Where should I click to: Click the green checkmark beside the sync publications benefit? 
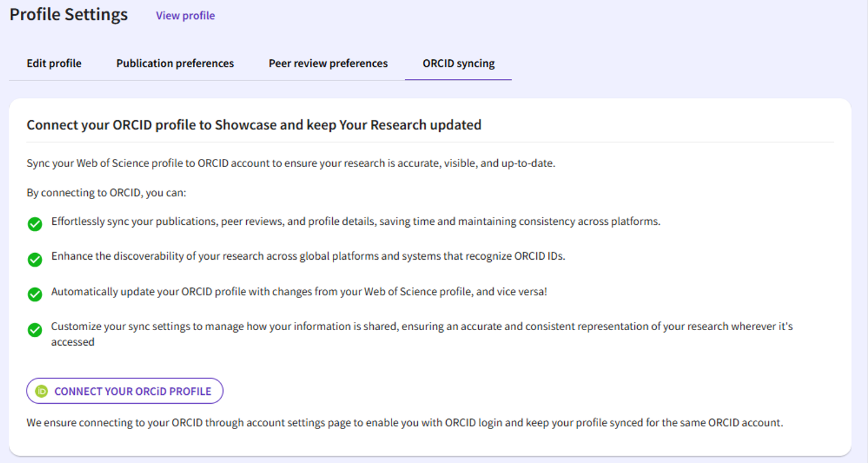34,224
